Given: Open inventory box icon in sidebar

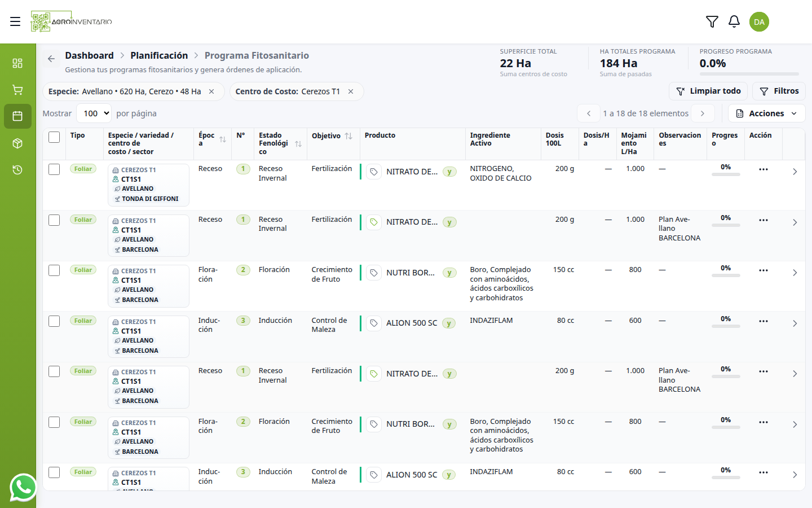Looking at the screenshot, I should [17, 143].
